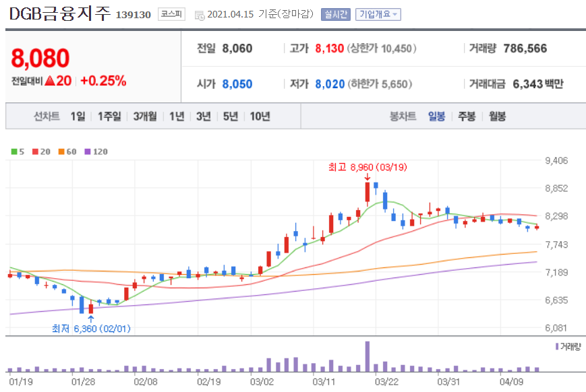Open the 기업개요 dropdown
Viewport: 586px width, 392px height.
[x=378, y=15]
